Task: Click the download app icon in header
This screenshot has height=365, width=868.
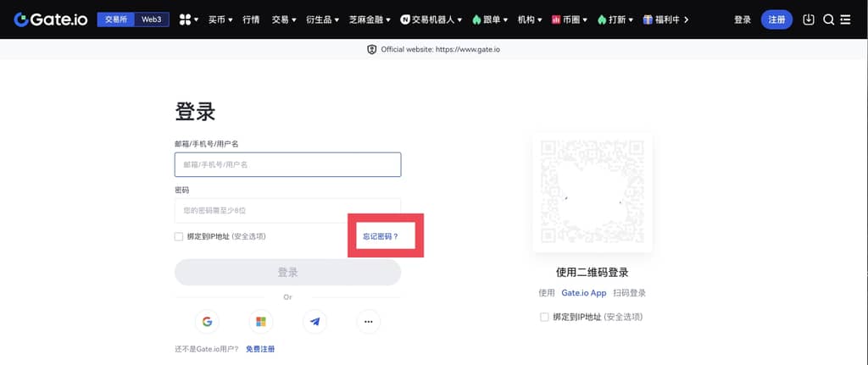Action: pyautogui.click(x=809, y=19)
